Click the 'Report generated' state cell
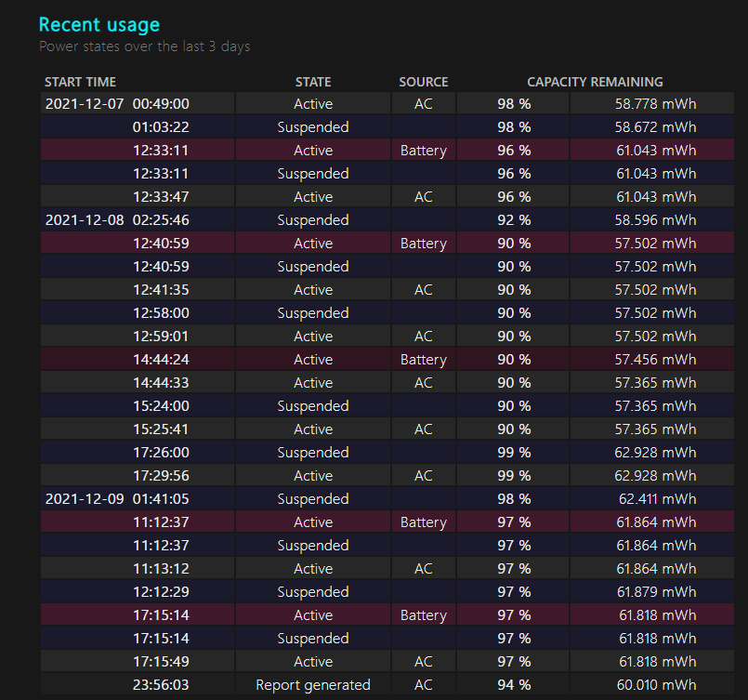Screen dimensions: 748x700 (313, 685)
